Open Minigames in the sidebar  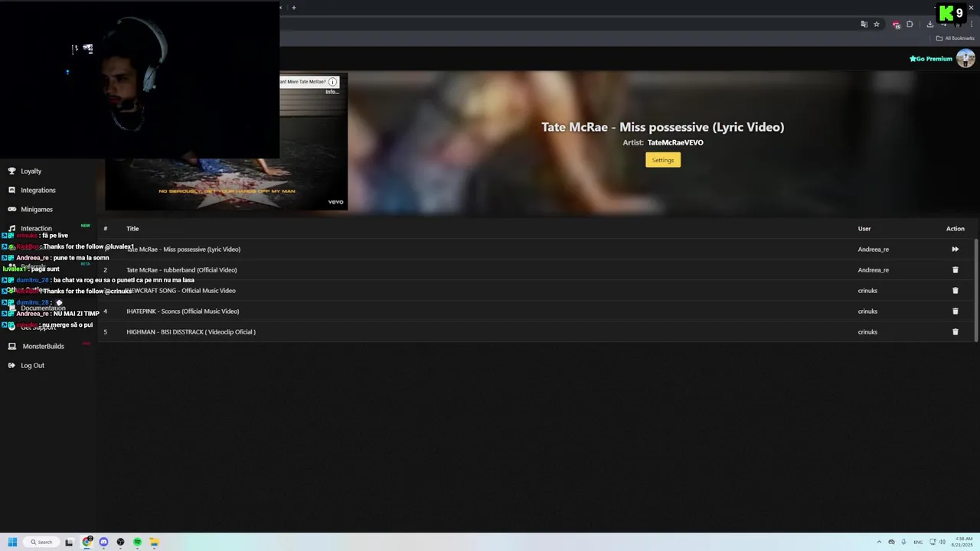tap(37, 209)
